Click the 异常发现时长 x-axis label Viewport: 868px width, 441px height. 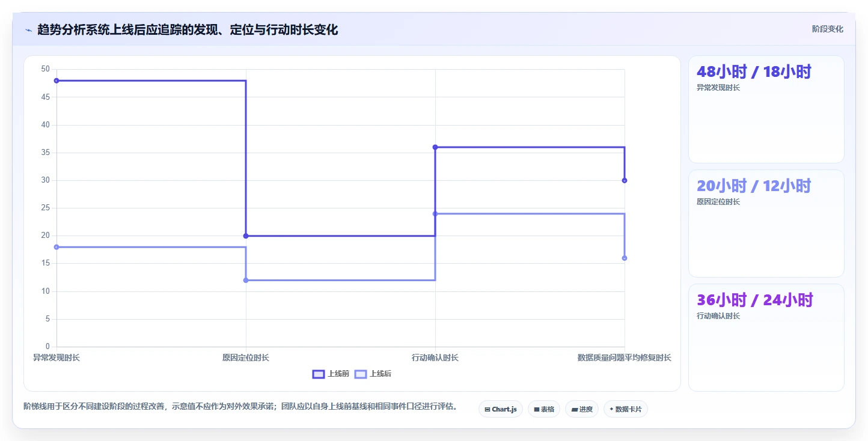tap(57, 357)
